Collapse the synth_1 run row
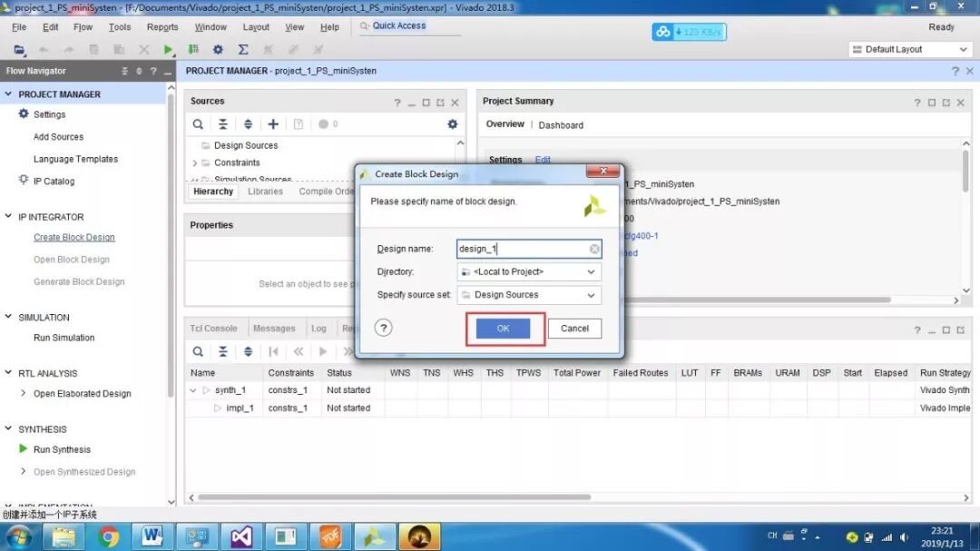 [193, 390]
